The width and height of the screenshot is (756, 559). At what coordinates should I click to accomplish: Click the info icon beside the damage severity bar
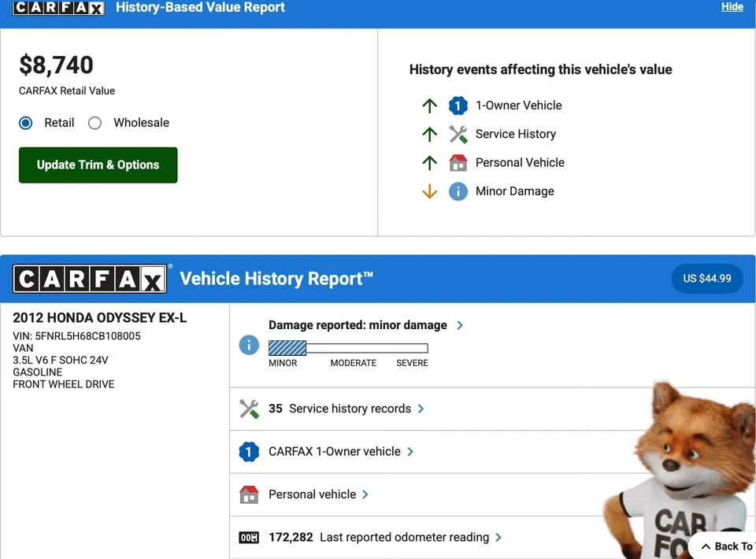(249, 345)
